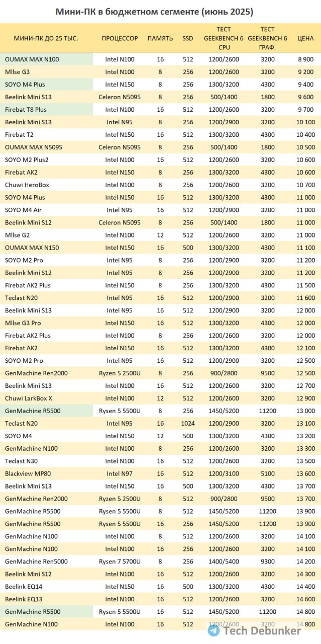This screenshot has width=321, height=644.
Task: Click the Intel N97 processor cell
Action: click(x=120, y=473)
